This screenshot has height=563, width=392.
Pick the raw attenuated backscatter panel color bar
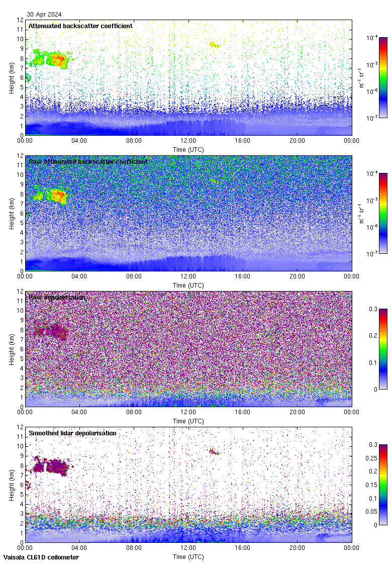(383, 213)
